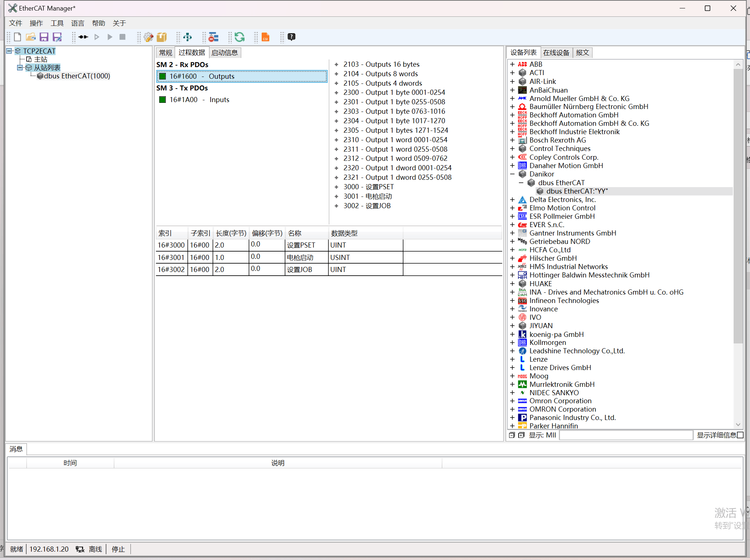Collapse the 从站列表 tree node
Viewport: 750px width, 560px height.
20,67
